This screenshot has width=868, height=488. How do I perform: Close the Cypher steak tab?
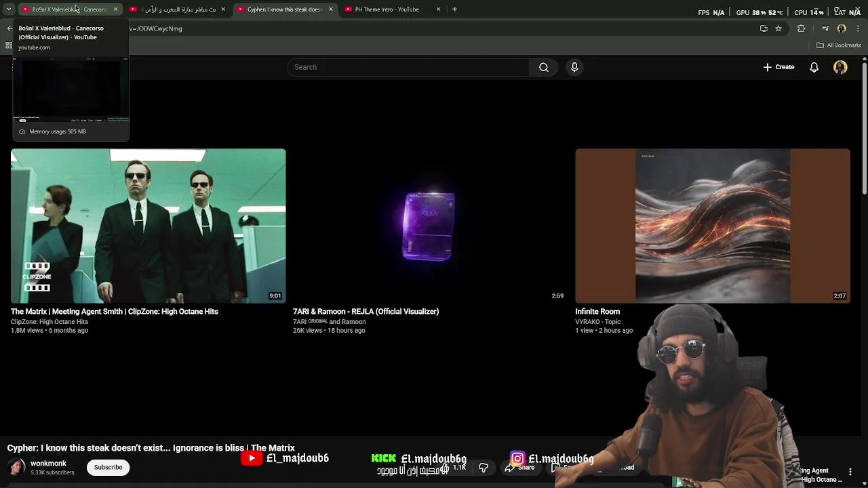click(331, 9)
